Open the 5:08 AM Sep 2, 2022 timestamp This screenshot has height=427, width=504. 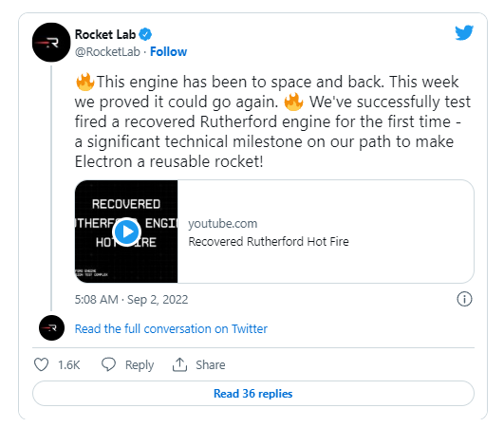pos(131,300)
